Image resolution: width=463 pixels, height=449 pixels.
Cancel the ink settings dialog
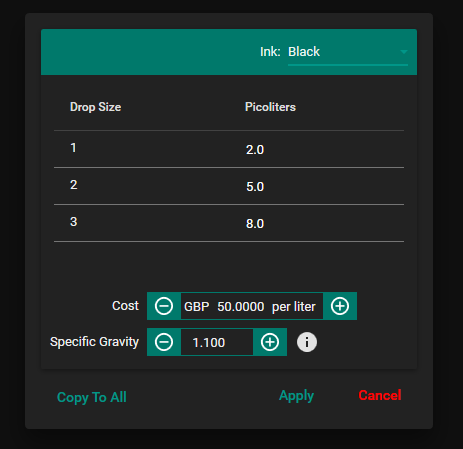(x=380, y=395)
